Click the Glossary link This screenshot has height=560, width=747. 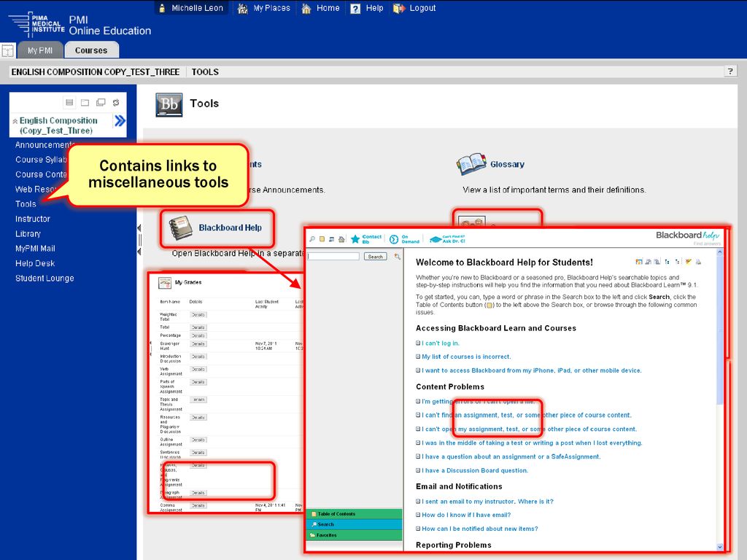click(x=508, y=164)
